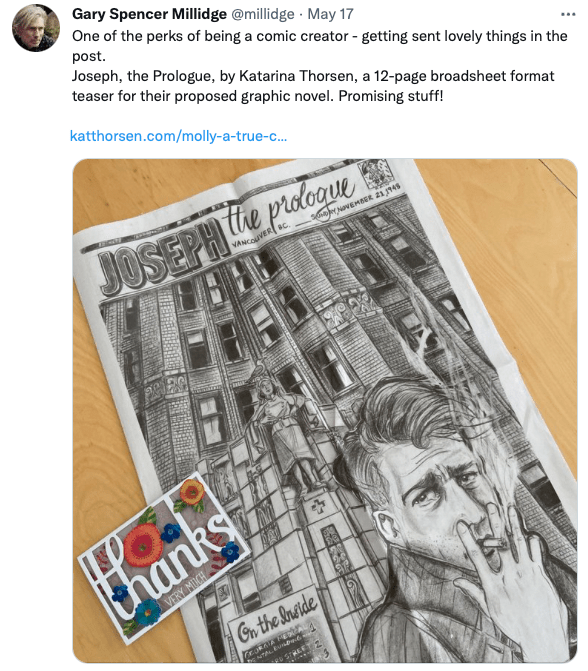Click the 'thanks very much' card
The height and width of the screenshot is (671, 588).
163,559
